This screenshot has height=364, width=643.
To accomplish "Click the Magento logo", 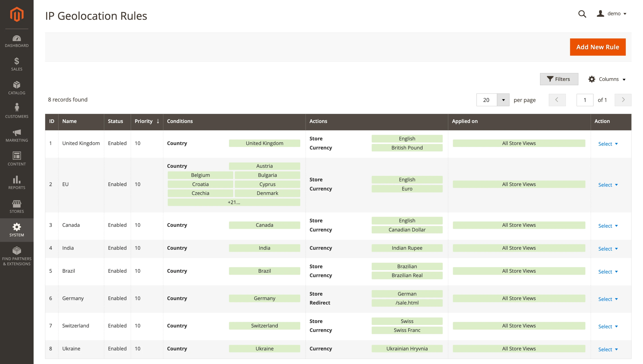I will click(17, 14).
